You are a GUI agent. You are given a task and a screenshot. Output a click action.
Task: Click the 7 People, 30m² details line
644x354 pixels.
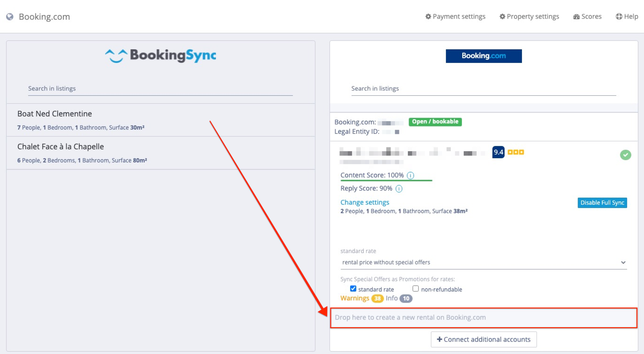tap(81, 128)
